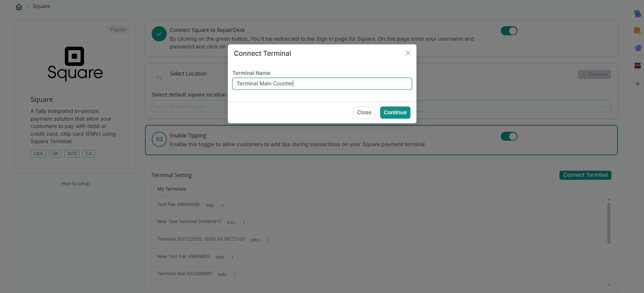Expand Test Pak (NRAWKB) info chevron
The image size is (644, 293).
(222, 205)
